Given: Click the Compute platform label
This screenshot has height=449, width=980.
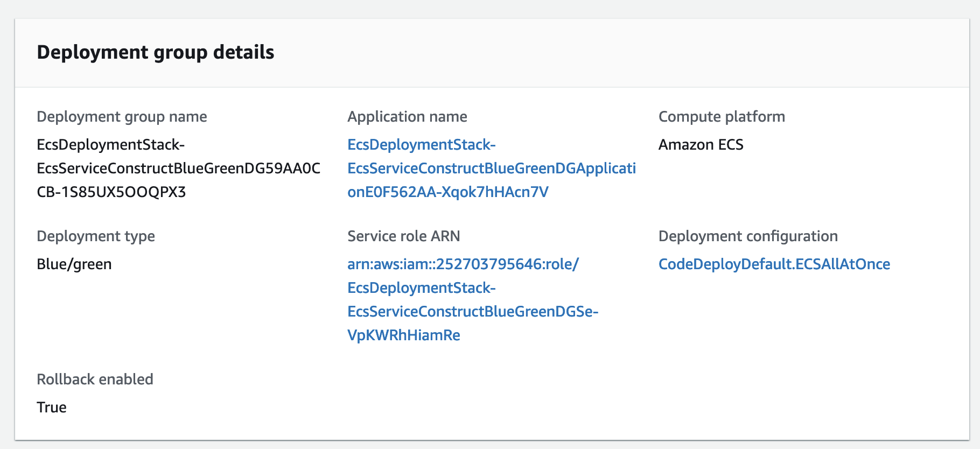Looking at the screenshot, I should [721, 117].
